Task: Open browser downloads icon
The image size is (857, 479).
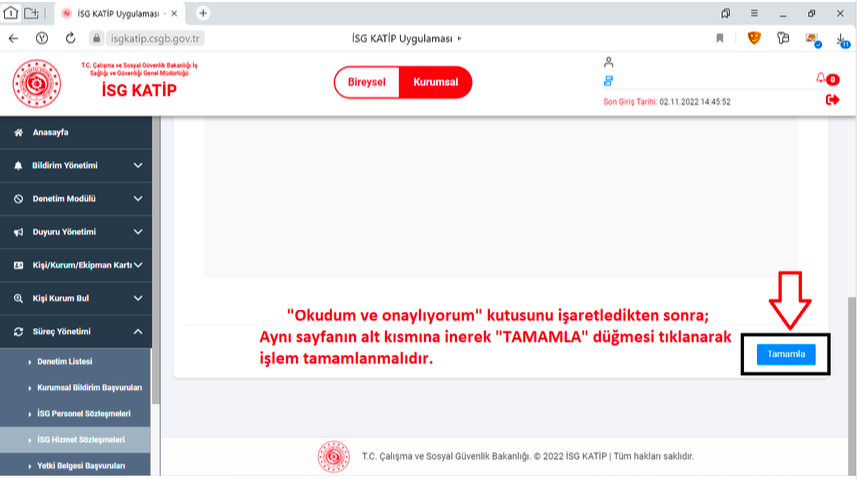Action: coord(841,38)
